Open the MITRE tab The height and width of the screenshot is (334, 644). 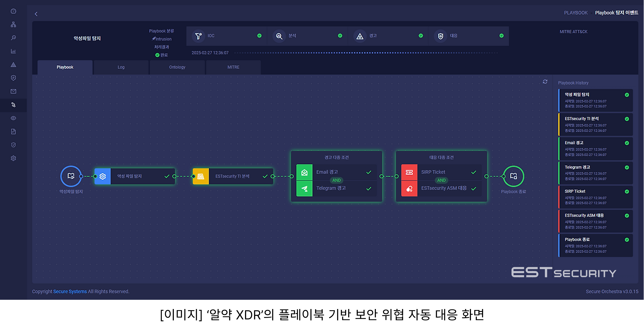coord(233,67)
